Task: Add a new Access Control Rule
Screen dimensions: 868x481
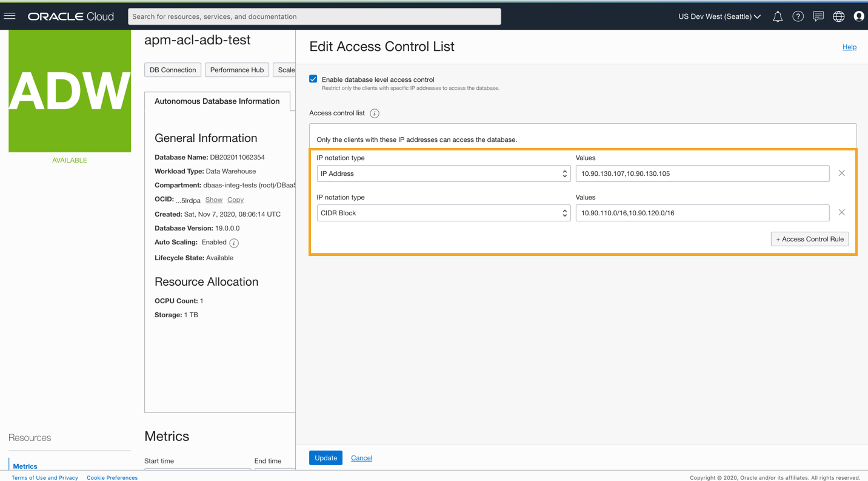Action: [810, 239]
